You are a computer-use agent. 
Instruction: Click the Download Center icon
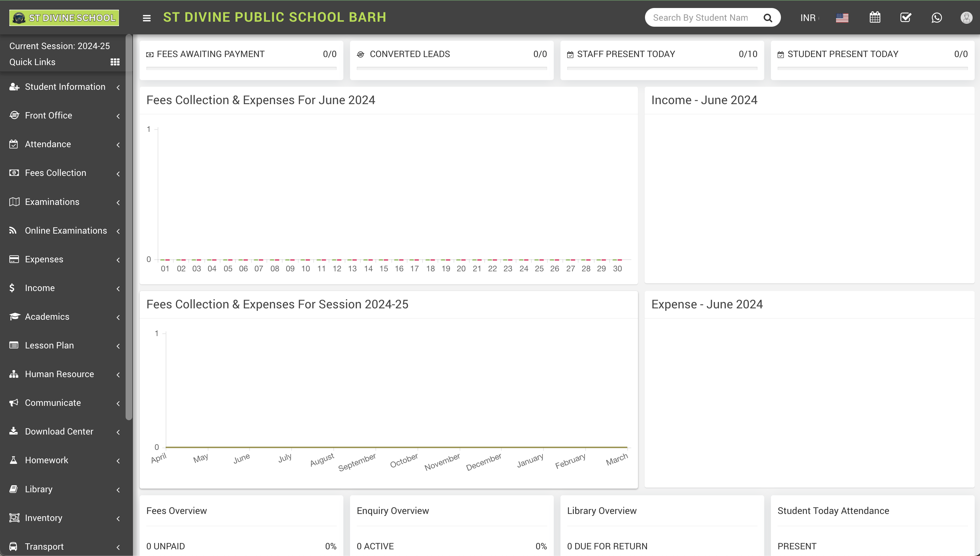(x=13, y=431)
